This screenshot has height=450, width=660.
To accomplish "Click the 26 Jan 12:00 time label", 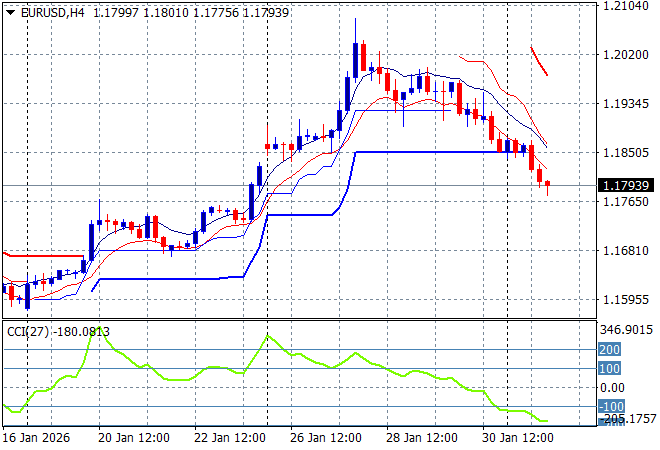I will [326, 438].
